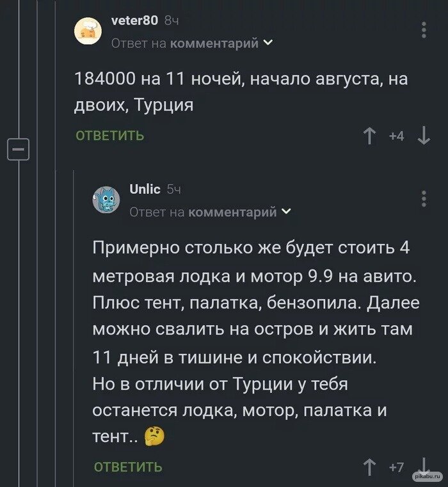Open three-dot menu on Unlic's comment

(424, 199)
